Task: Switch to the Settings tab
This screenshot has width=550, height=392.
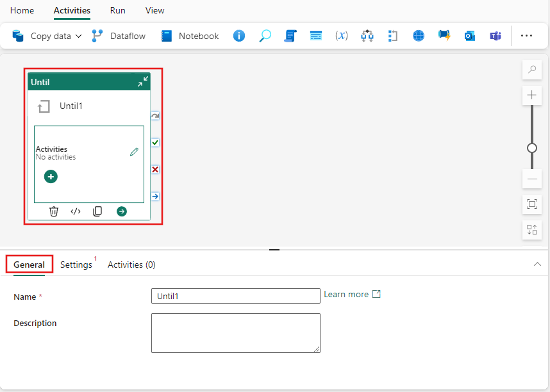Action: (x=76, y=264)
